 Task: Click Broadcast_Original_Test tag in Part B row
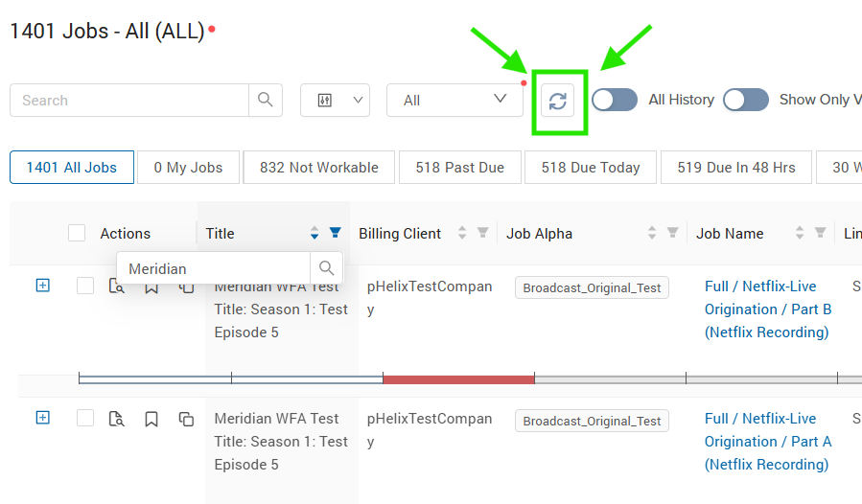592,287
